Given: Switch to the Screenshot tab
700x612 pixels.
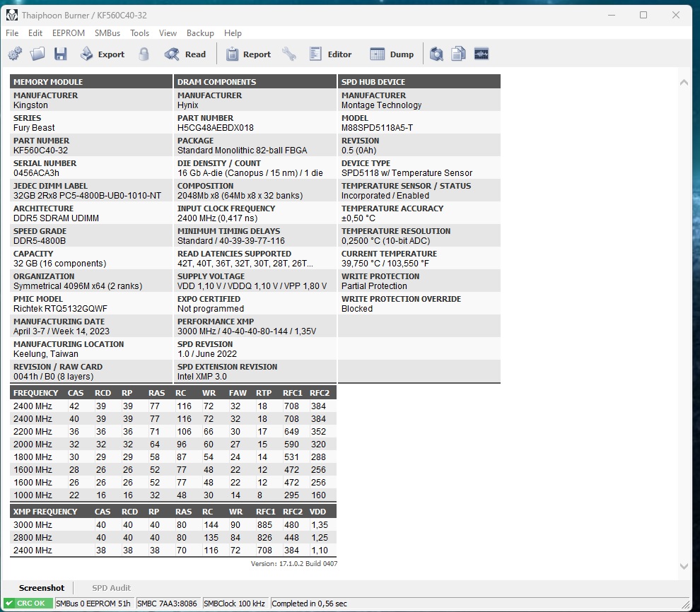Looking at the screenshot, I should 42,588.
